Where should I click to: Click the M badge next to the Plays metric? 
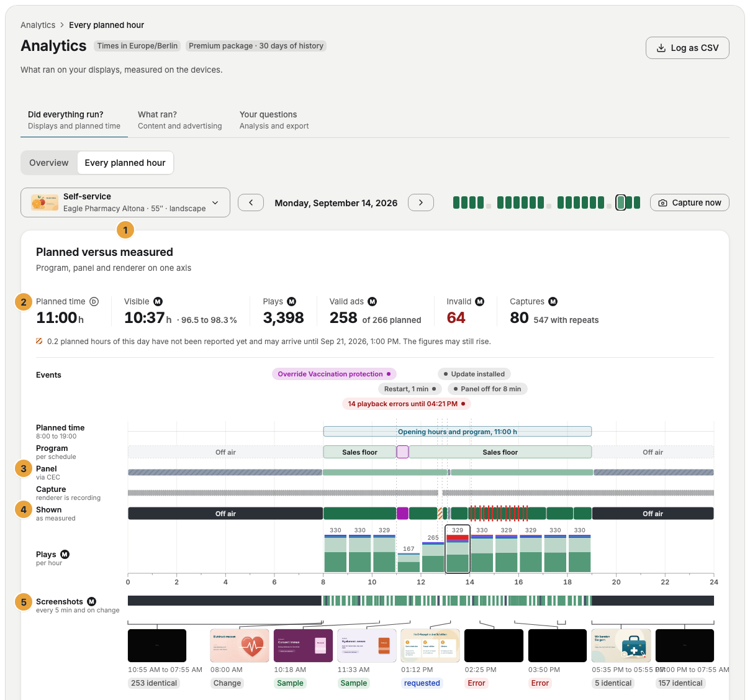(x=292, y=302)
